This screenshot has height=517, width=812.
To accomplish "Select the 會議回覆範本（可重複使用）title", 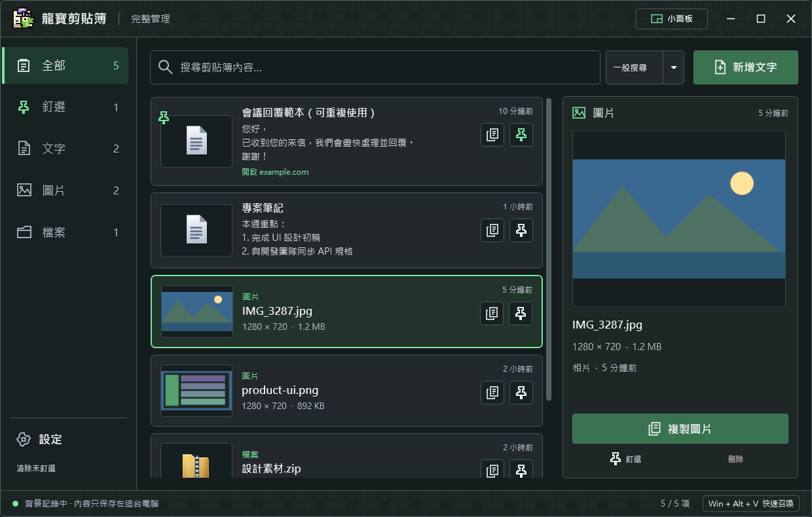I will [x=309, y=113].
